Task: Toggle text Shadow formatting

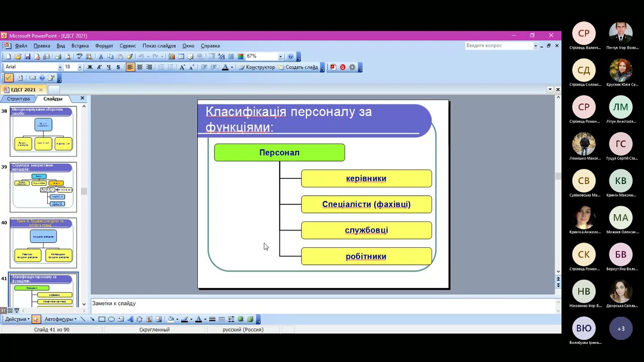Action: point(118,67)
